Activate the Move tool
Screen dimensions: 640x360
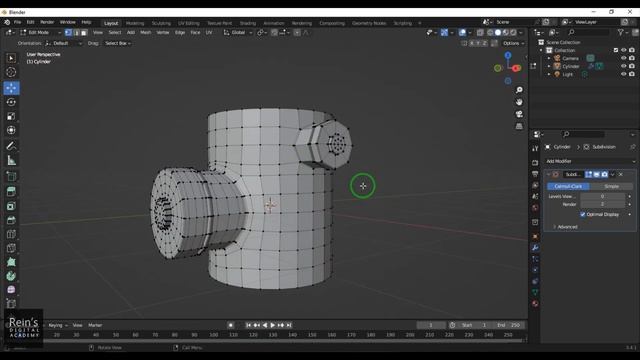coord(11,88)
